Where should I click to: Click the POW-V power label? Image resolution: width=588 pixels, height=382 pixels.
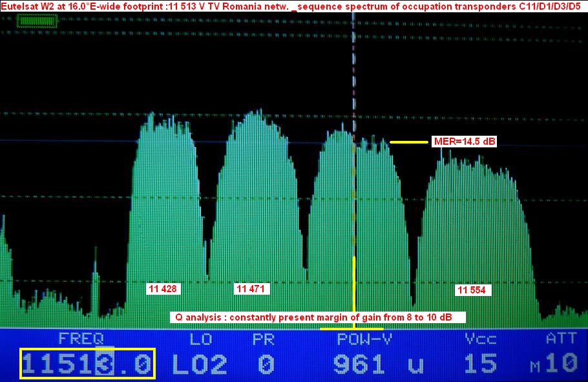364,338
